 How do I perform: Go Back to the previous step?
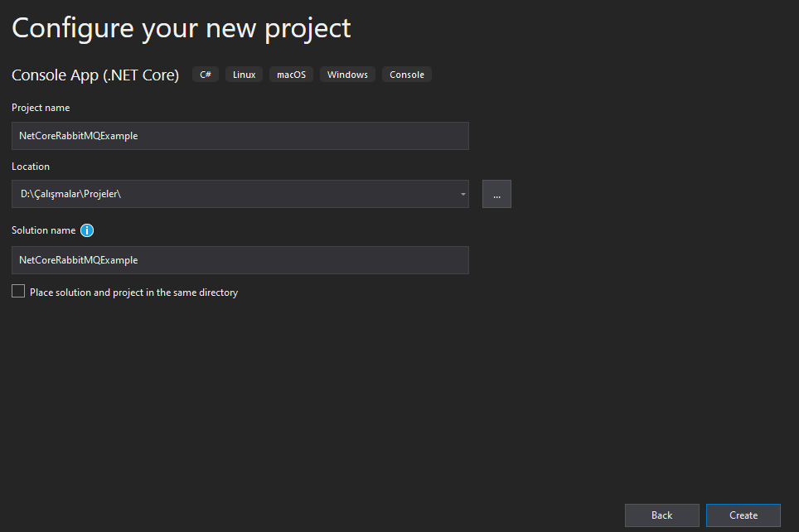(661, 515)
